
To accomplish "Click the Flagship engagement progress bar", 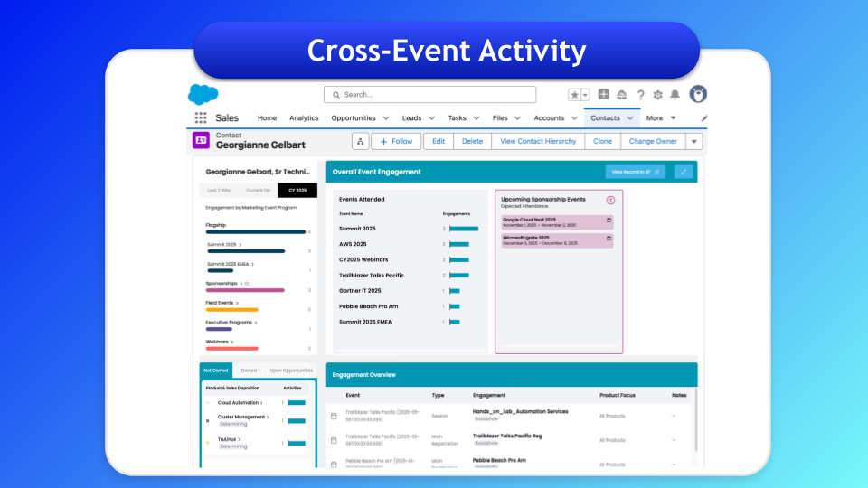I will pos(255,232).
